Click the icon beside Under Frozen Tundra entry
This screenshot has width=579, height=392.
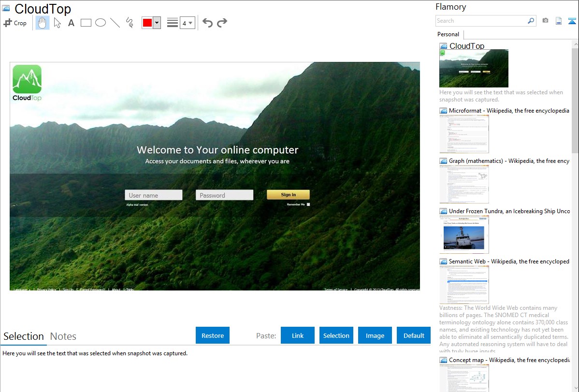click(443, 211)
